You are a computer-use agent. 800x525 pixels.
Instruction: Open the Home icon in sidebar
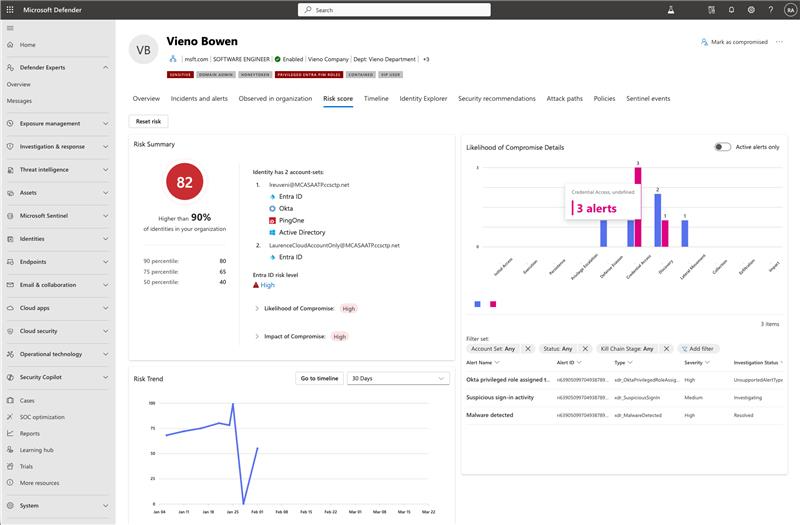pos(10,45)
